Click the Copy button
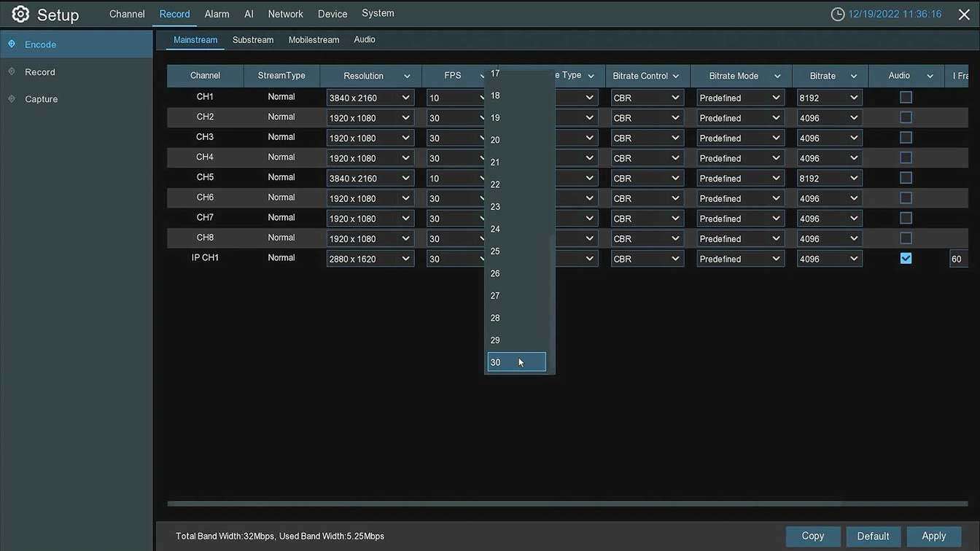The height and width of the screenshot is (551, 980). point(812,536)
